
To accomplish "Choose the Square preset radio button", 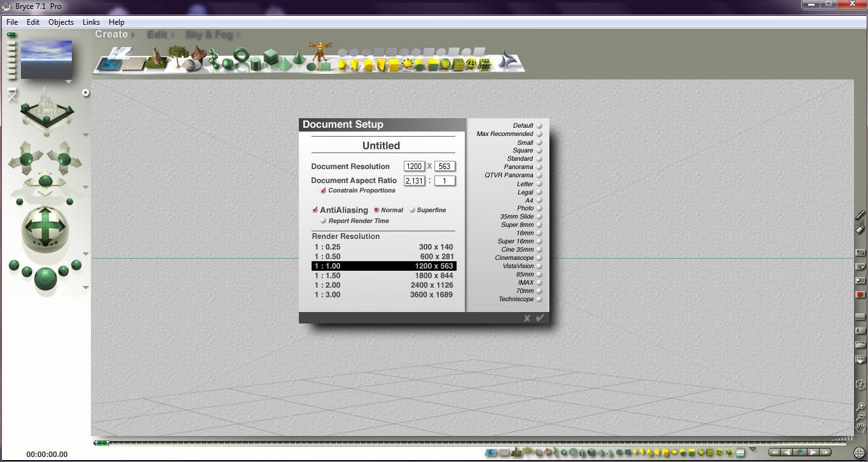I will point(539,151).
